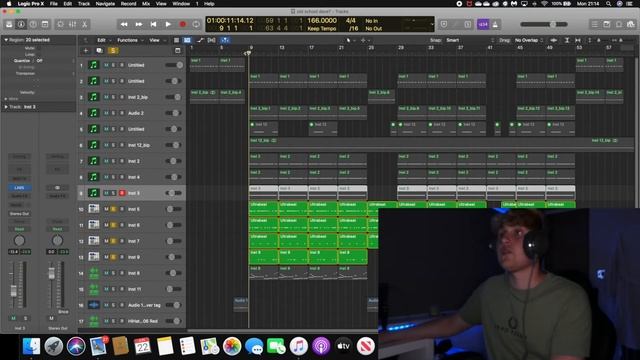Image resolution: width=640 pixels, height=360 pixels.
Task: Open the List Editors button
Action: coord(595,24)
